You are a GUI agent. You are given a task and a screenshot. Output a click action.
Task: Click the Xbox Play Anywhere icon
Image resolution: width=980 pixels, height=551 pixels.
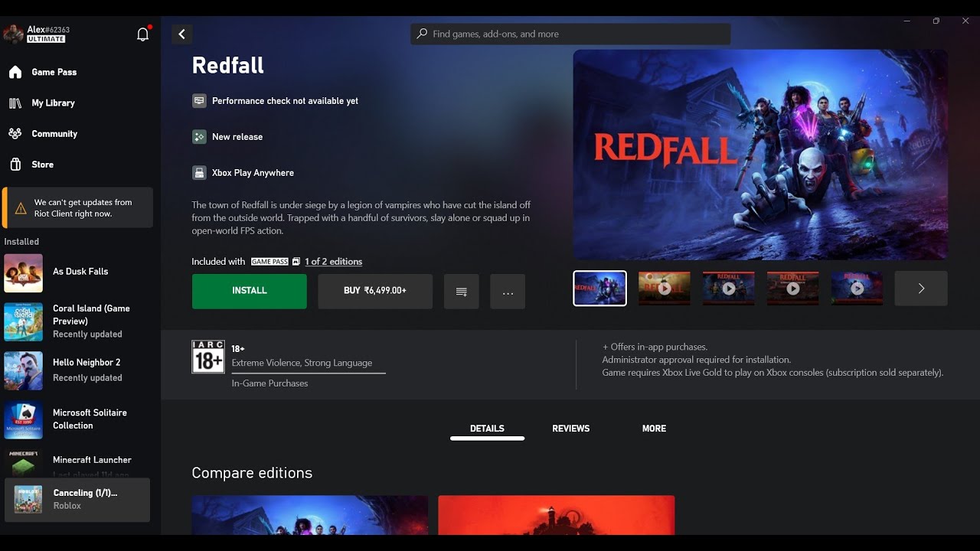[x=199, y=173]
